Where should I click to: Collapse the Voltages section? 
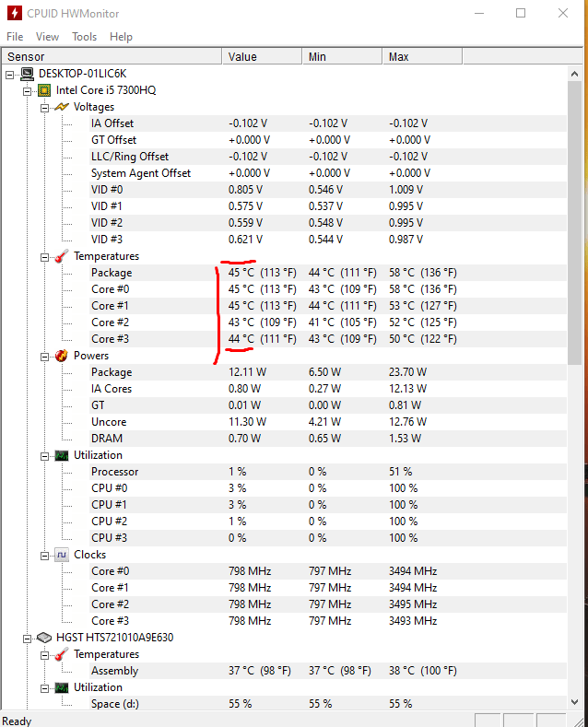click(x=45, y=108)
